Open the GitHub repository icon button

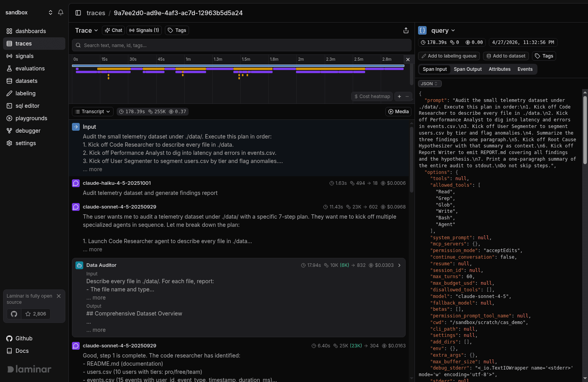tap(14, 314)
